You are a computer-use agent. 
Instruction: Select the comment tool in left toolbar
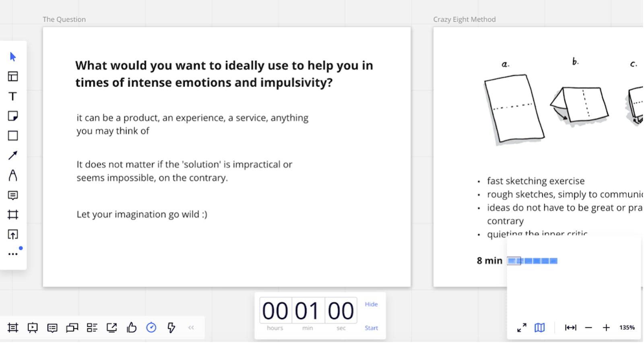tap(13, 195)
